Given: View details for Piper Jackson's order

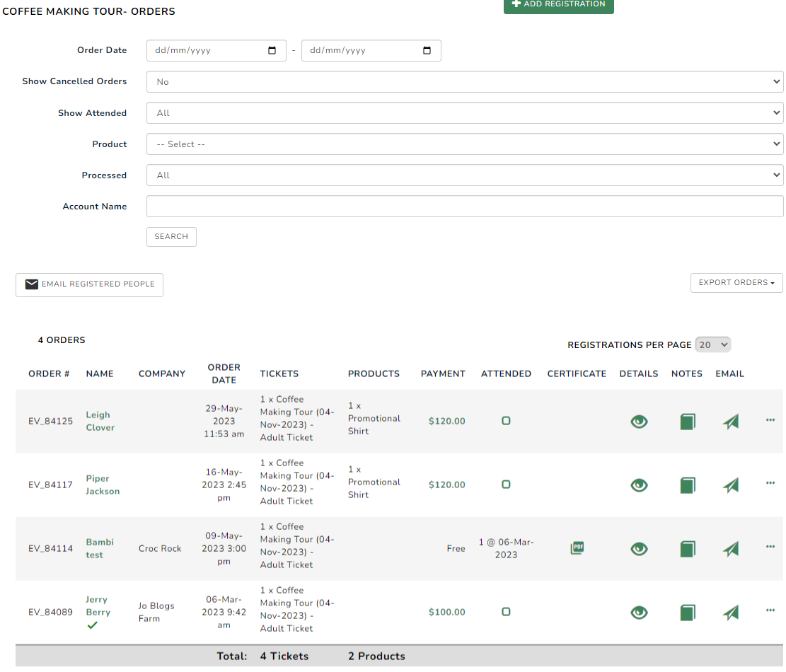Looking at the screenshot, I should click(639, 485).
